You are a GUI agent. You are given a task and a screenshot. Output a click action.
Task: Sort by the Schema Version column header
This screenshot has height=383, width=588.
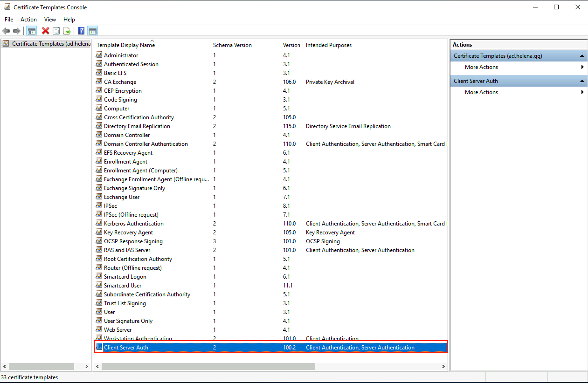click(232, 45)
